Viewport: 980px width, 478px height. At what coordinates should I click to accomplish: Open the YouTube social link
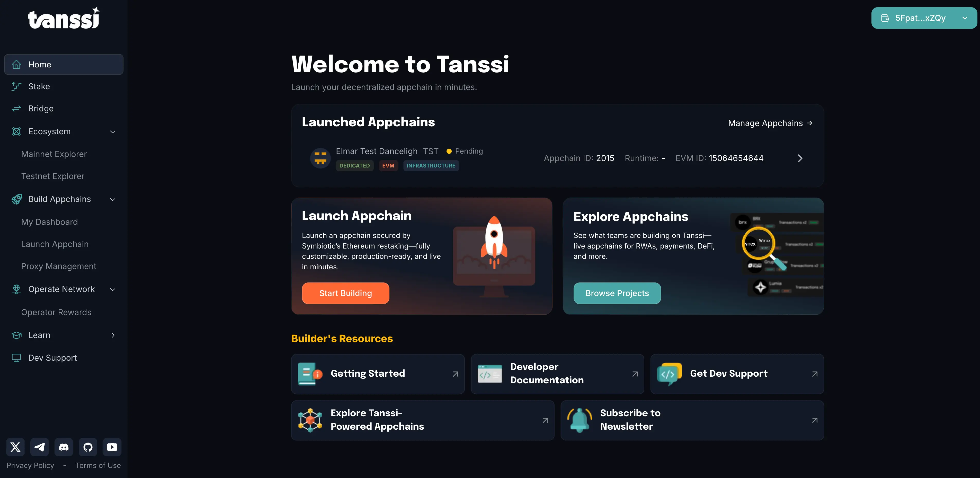coord(112,447)
